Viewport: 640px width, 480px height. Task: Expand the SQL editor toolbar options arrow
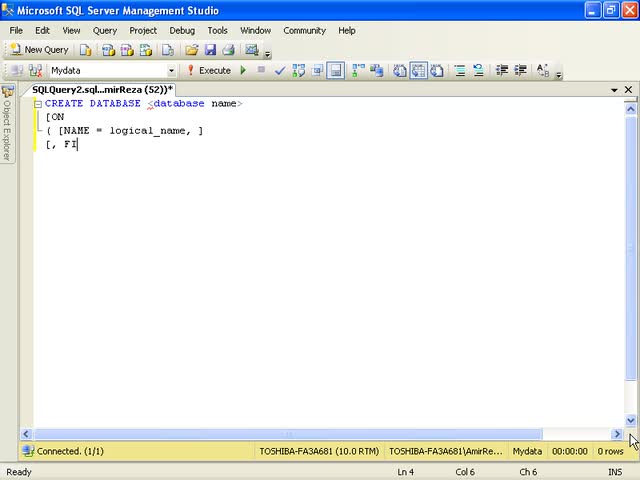click(x=559, y=75)
